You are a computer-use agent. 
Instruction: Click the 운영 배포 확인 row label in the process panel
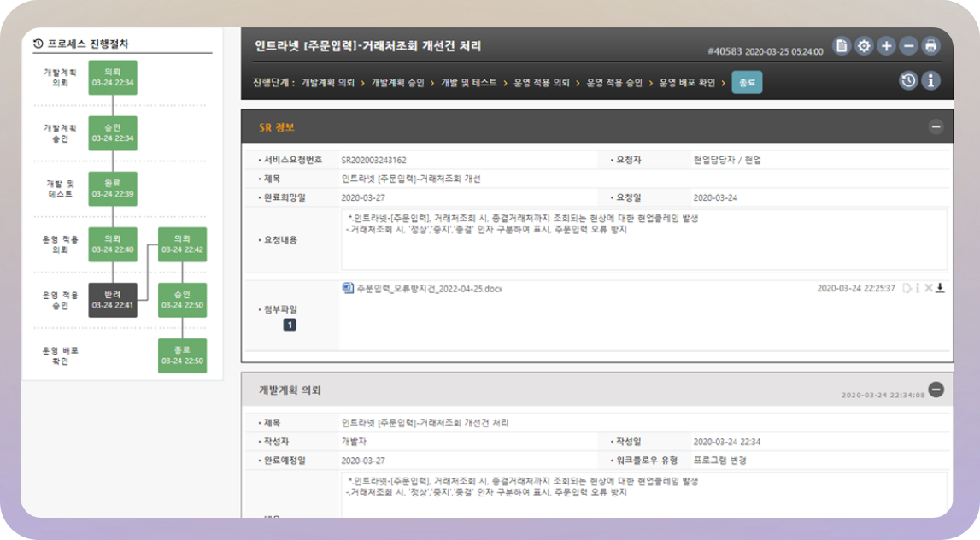click(x=60, y=355)
